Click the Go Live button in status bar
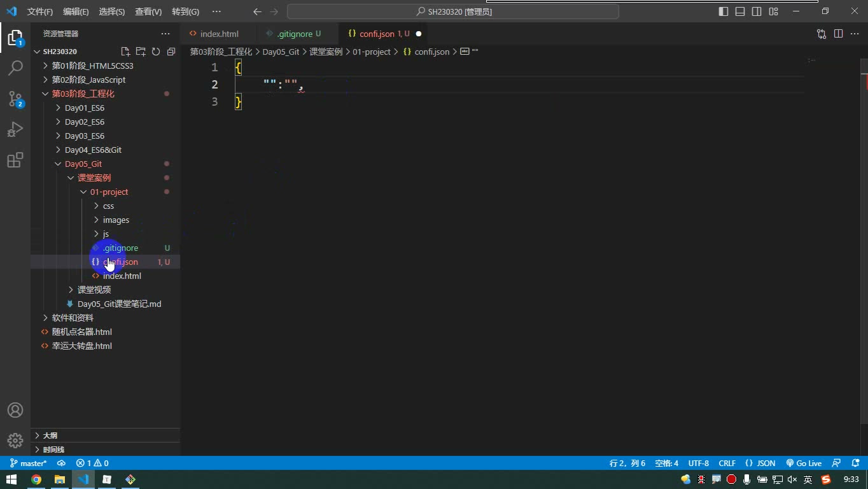868x489 pixels. coord(804,463)
